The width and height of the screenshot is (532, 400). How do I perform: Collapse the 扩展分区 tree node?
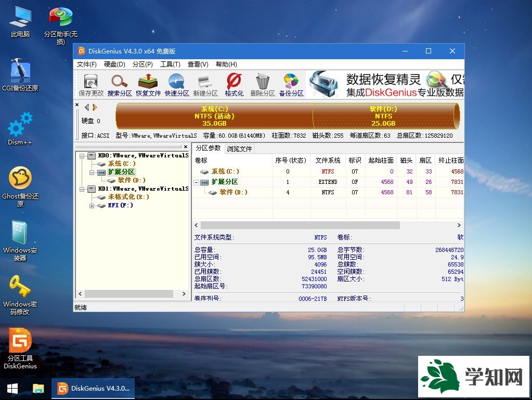point(91,171)
